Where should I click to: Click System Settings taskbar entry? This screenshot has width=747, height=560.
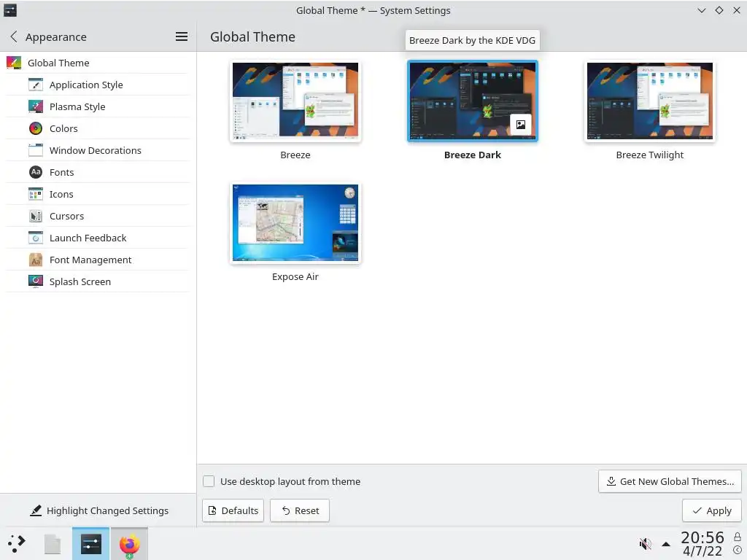point(91,544)
